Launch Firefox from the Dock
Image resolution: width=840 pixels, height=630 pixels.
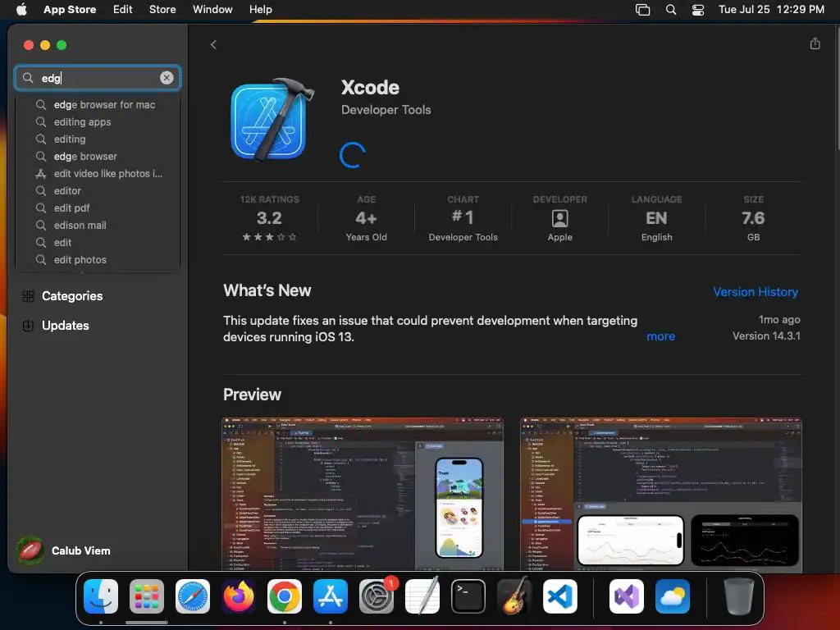tap(239, 596)
